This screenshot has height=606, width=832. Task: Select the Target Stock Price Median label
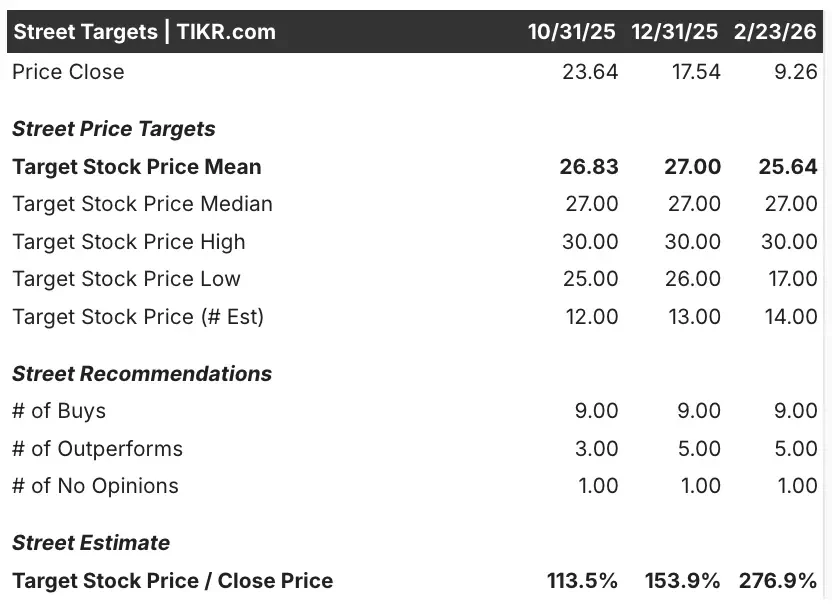tap(142, 204)
